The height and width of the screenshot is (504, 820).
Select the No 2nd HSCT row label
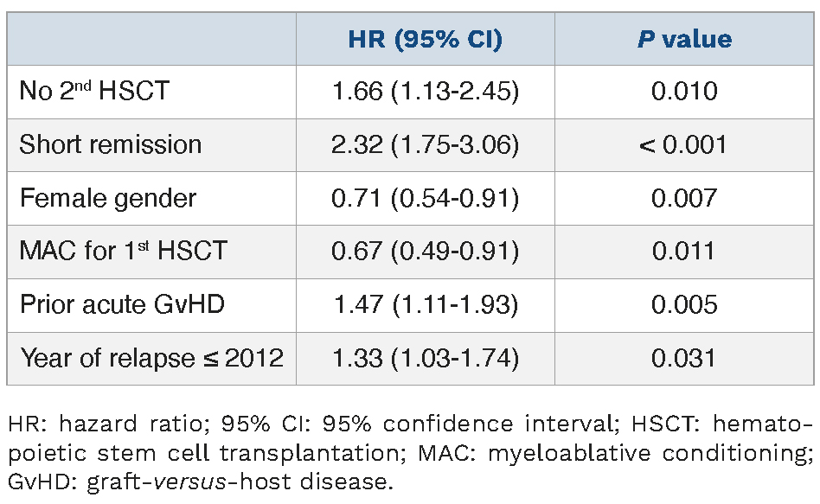click(94, 92)
